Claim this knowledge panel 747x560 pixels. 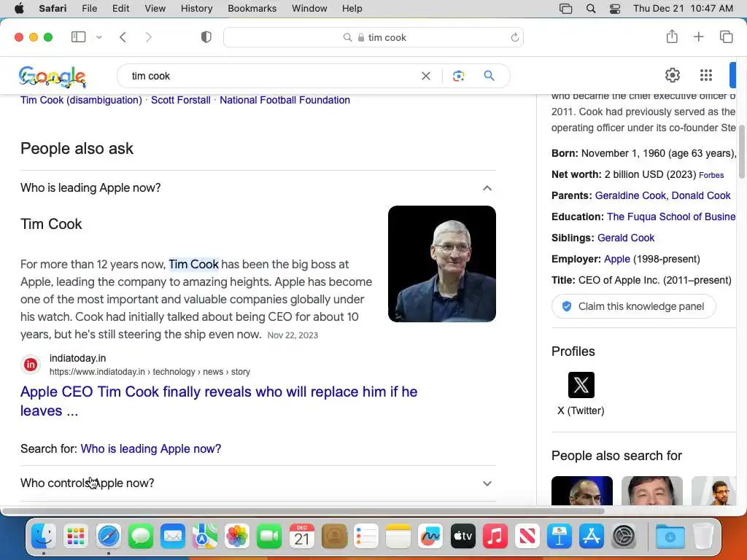(x=633, y=306)
